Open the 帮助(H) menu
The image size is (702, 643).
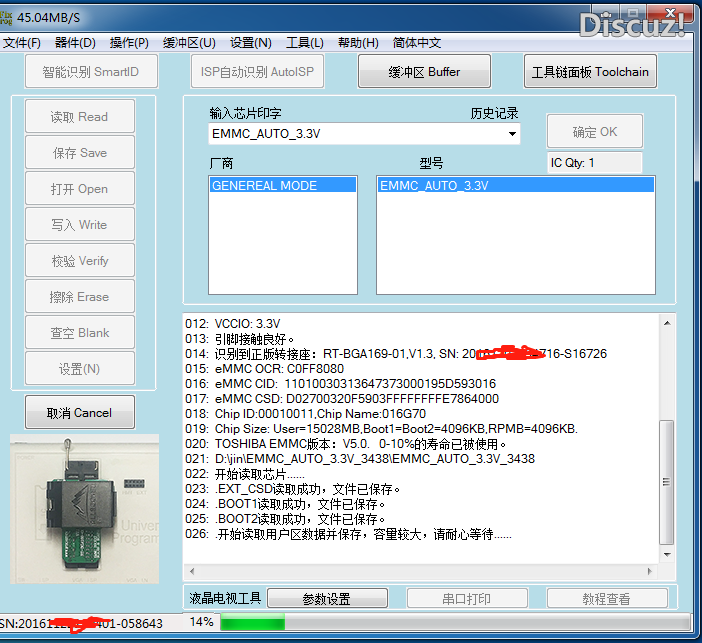358,43
